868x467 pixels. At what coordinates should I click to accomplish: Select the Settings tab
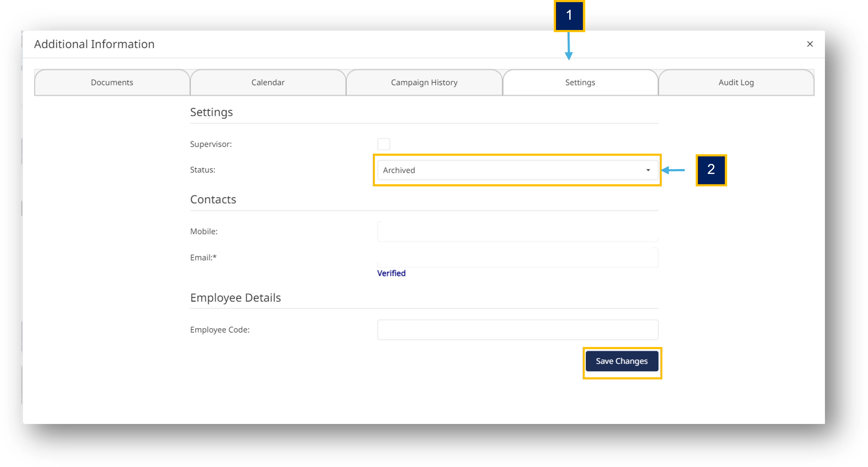click(x=580, y=82)
